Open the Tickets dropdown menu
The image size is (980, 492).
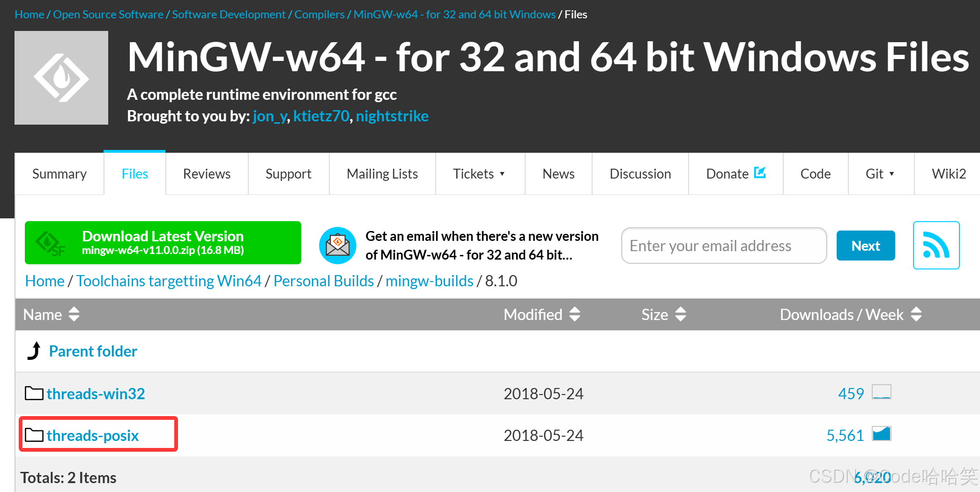click(480, 173)
